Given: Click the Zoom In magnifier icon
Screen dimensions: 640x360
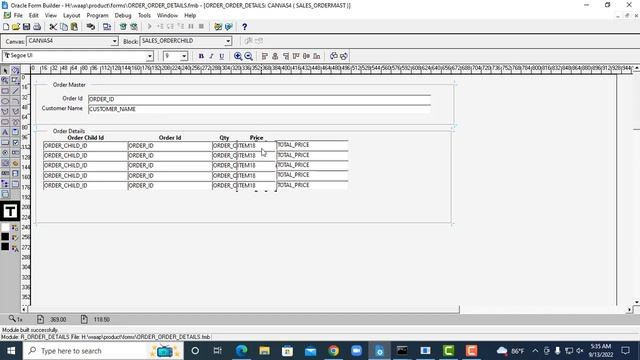Looking at the screenshot, I should pyautogui.click(x=238, y=56).
